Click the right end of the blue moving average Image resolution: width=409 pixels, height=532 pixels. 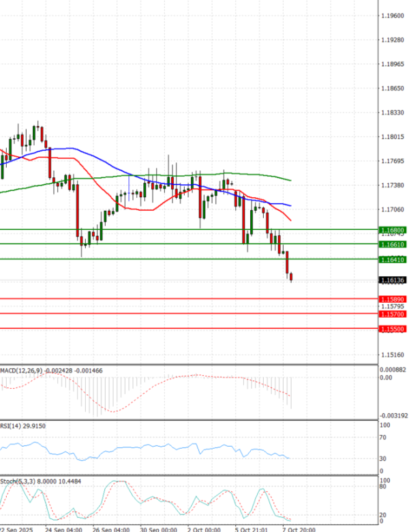click(x=290, y=205)
